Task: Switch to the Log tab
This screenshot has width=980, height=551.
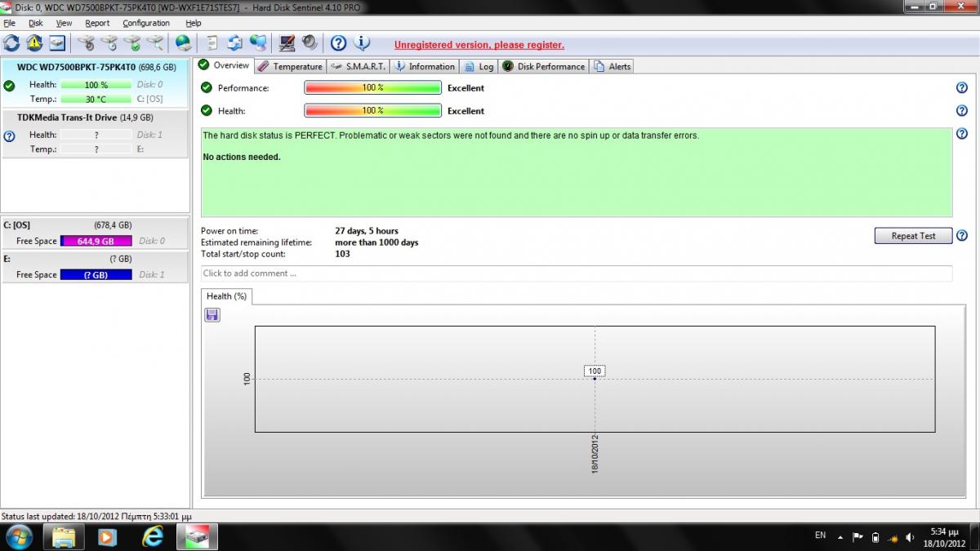Action: click(479, 66)
